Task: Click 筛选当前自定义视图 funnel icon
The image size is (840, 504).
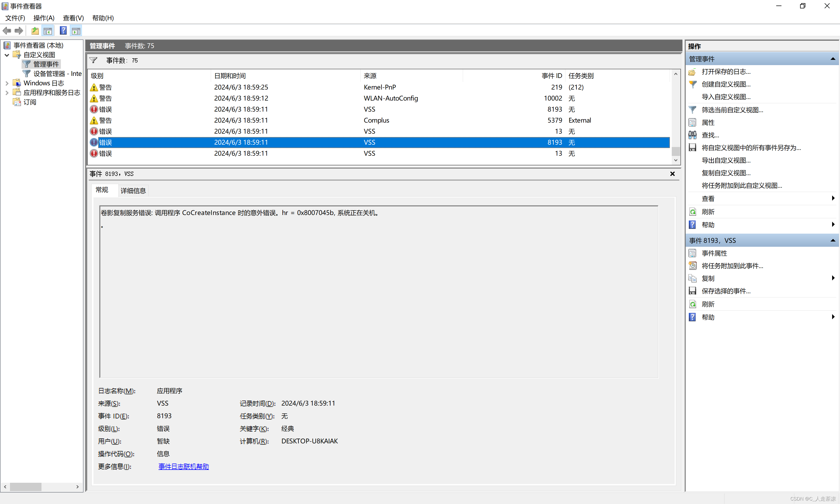Action: 692,110
